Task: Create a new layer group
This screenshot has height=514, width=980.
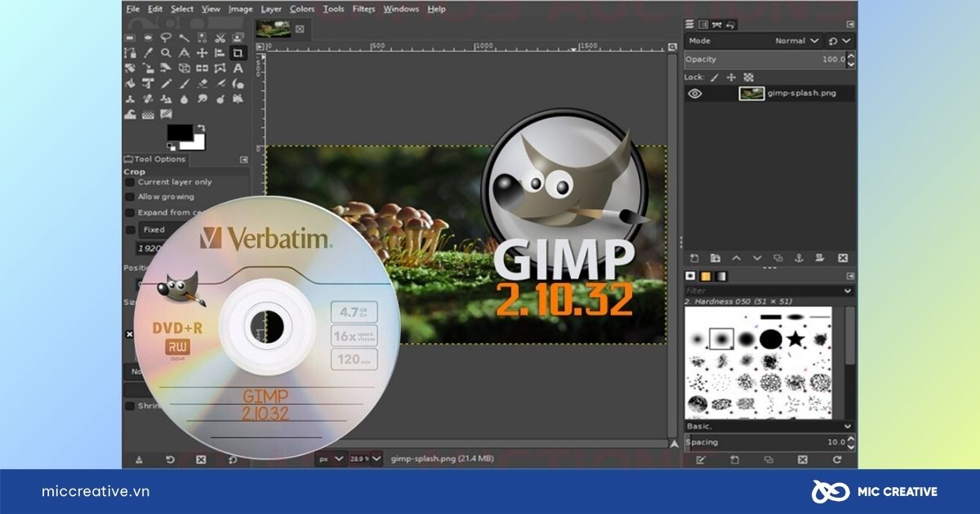Action: [715, 258]
